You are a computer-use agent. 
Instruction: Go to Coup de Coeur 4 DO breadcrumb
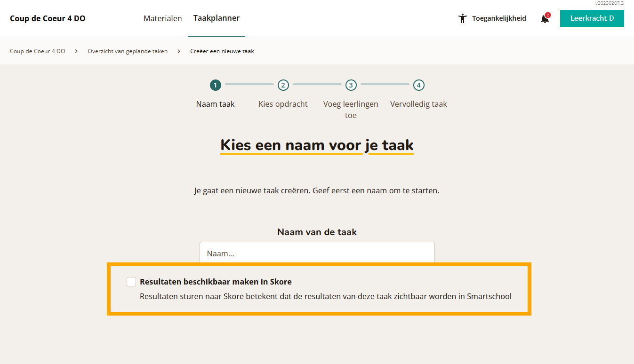tap(38, 51)
